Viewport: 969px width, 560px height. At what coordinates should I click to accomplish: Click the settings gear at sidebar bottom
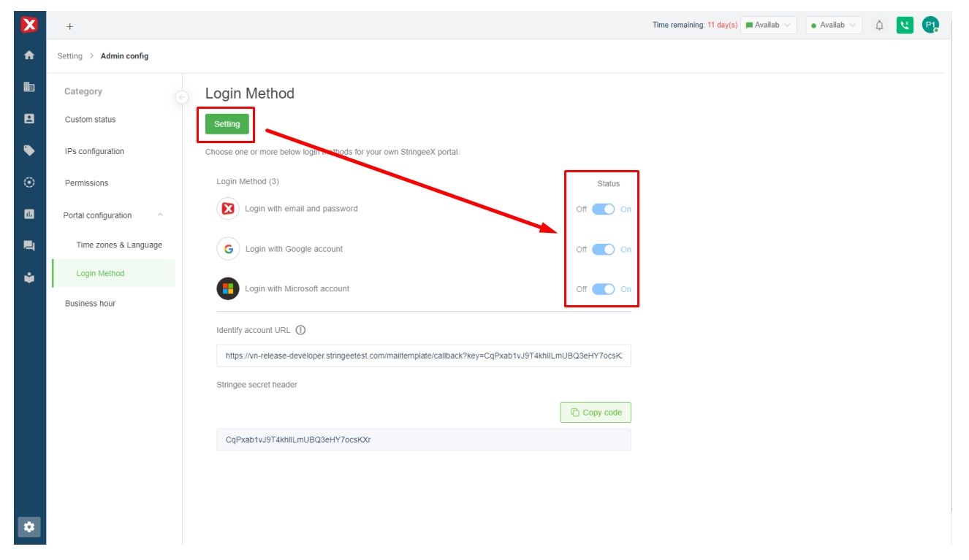[29, 526]
